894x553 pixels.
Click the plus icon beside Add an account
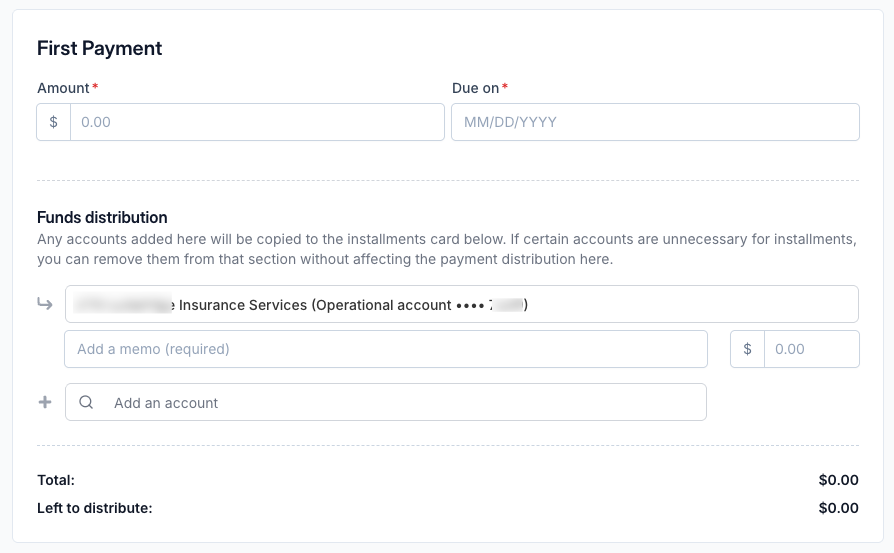coord(45,402)
